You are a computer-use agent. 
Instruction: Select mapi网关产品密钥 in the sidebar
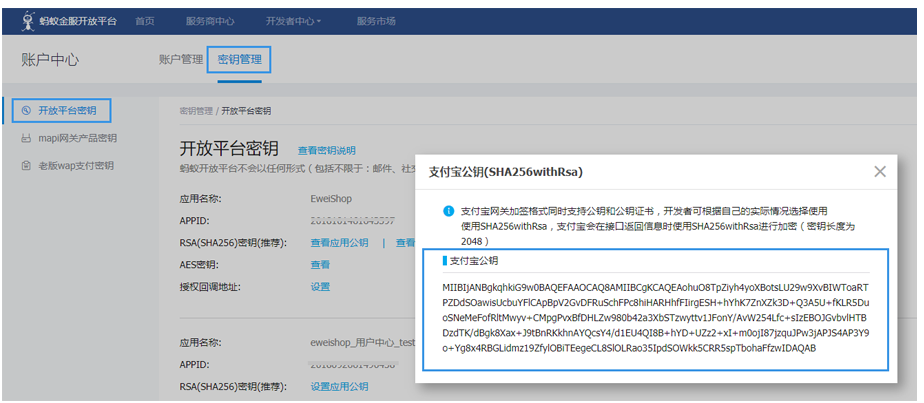[x=77, y=138]
